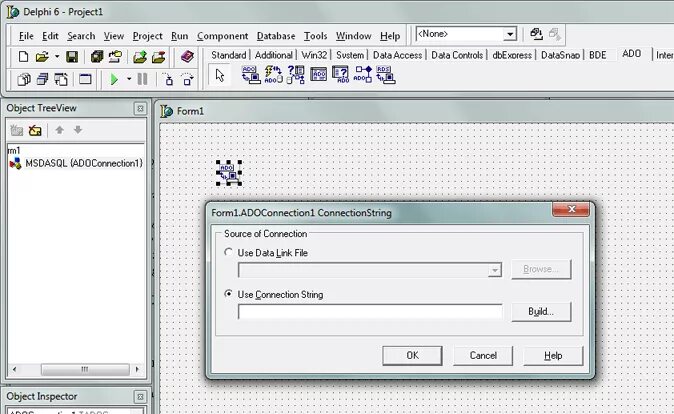The image size is (674, 414).
Task: Select the ADOStoredProc palette component
Action: pos(363,75)
